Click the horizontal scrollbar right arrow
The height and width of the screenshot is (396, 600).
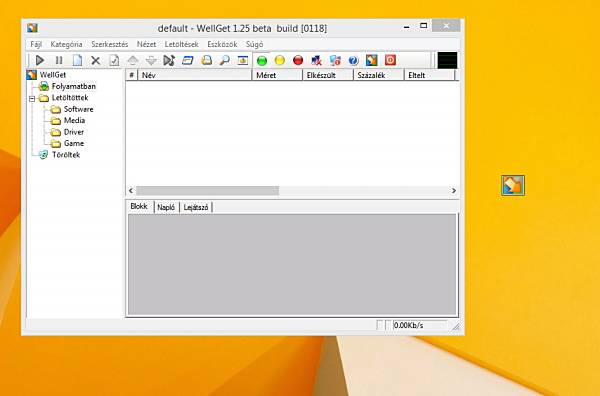454,191
